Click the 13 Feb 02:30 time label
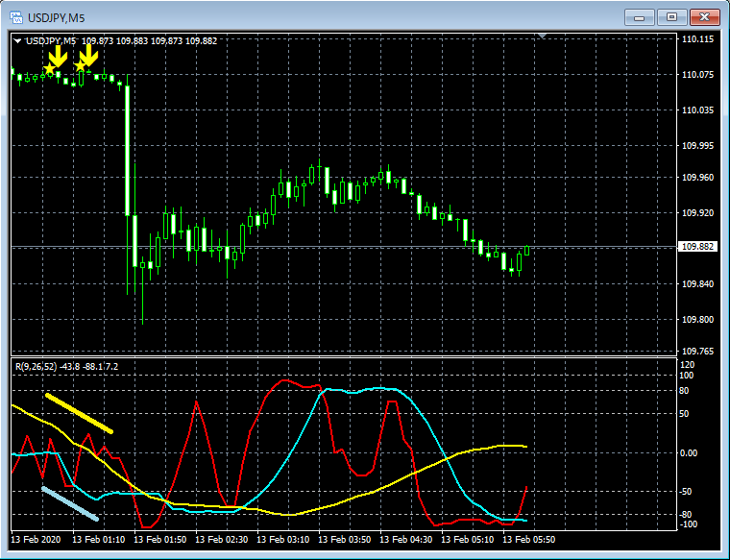 tap(222, 540)
